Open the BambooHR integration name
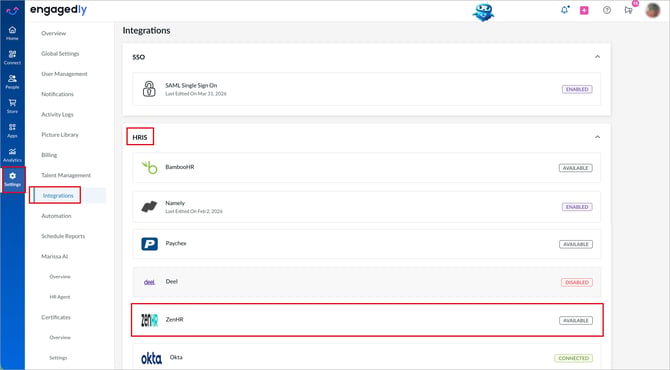This screenshot has height=370, width=670. click(x=179, y=167)
